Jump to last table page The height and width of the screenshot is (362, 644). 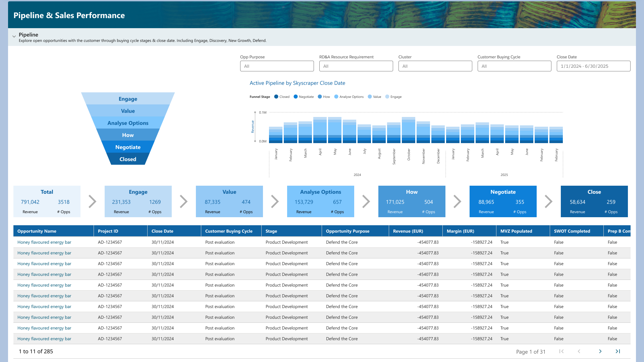pyautogui.click(x=618, y=351)
